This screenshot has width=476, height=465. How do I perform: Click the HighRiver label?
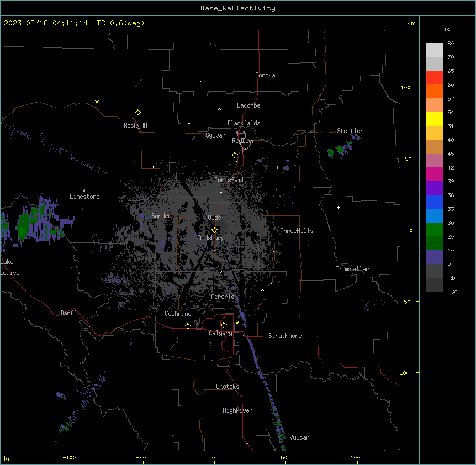click(x=237, y=410)
